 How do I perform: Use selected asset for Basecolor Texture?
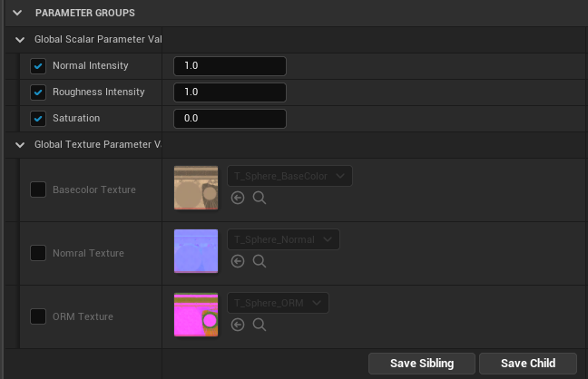coord(238,198)
